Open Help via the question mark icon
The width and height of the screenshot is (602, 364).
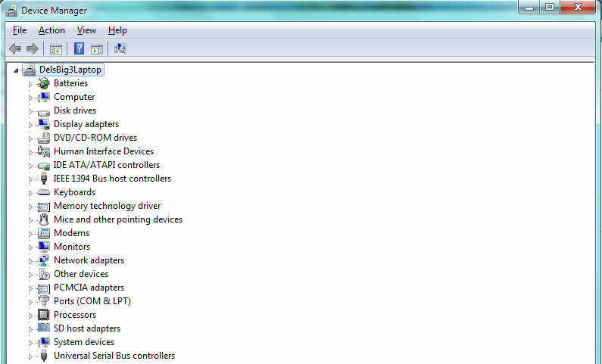tap(79, 48)
